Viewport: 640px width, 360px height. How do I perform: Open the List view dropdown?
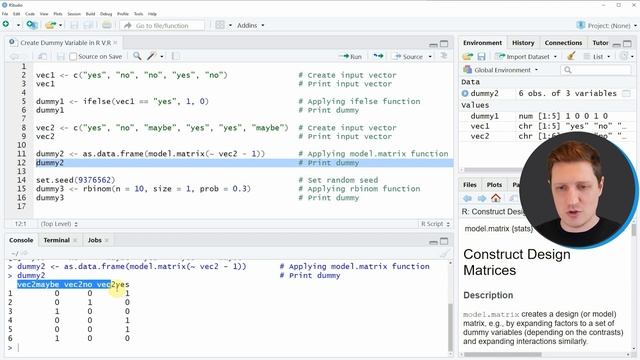point(598,56)
